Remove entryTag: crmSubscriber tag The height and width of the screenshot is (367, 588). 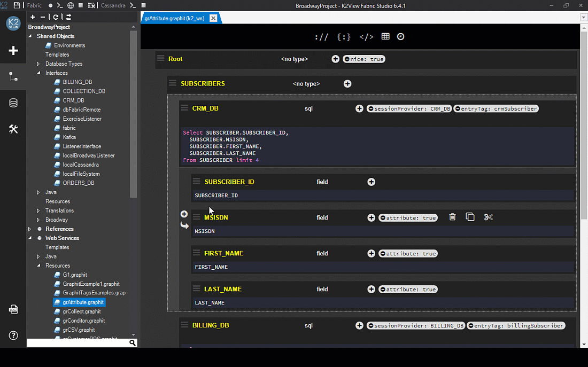click(458, 109)
